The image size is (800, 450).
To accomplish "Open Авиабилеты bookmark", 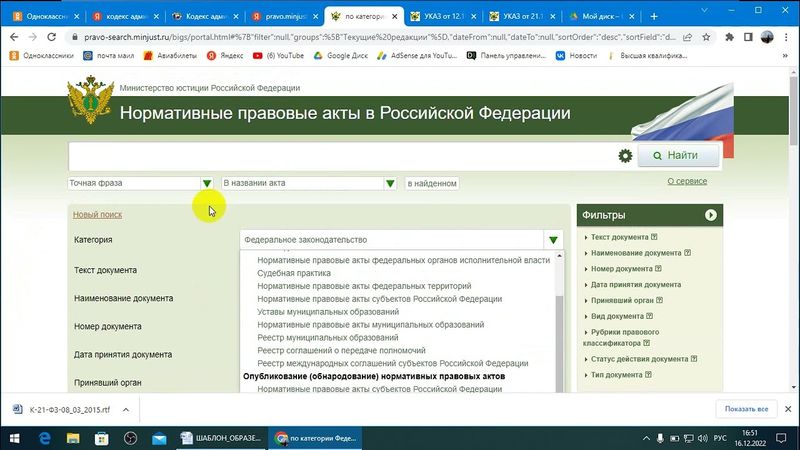I will click(x=170, y=56).
